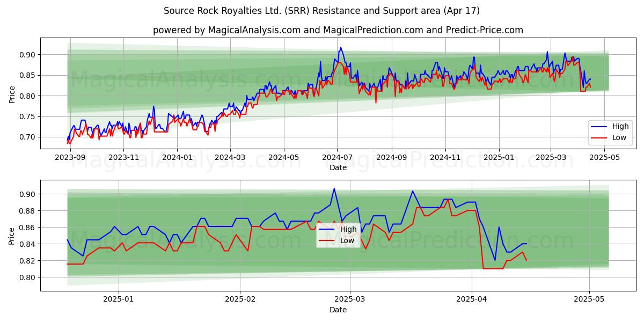Click the top chart 'Date' axis label

(338, 167)
